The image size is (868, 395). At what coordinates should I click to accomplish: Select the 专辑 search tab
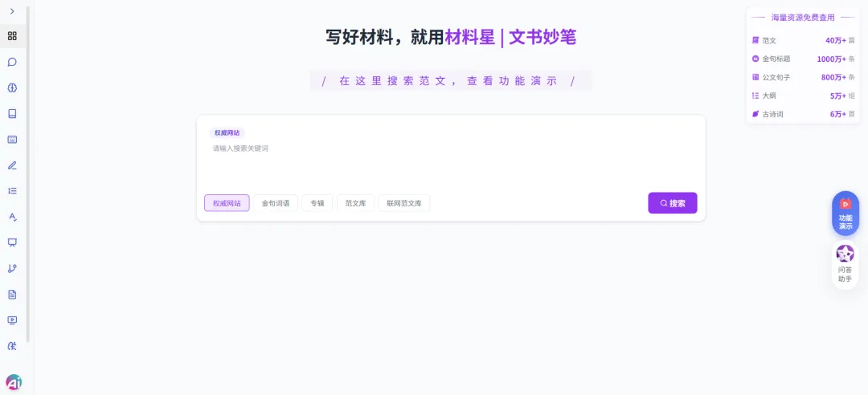(x=317, y=203)
